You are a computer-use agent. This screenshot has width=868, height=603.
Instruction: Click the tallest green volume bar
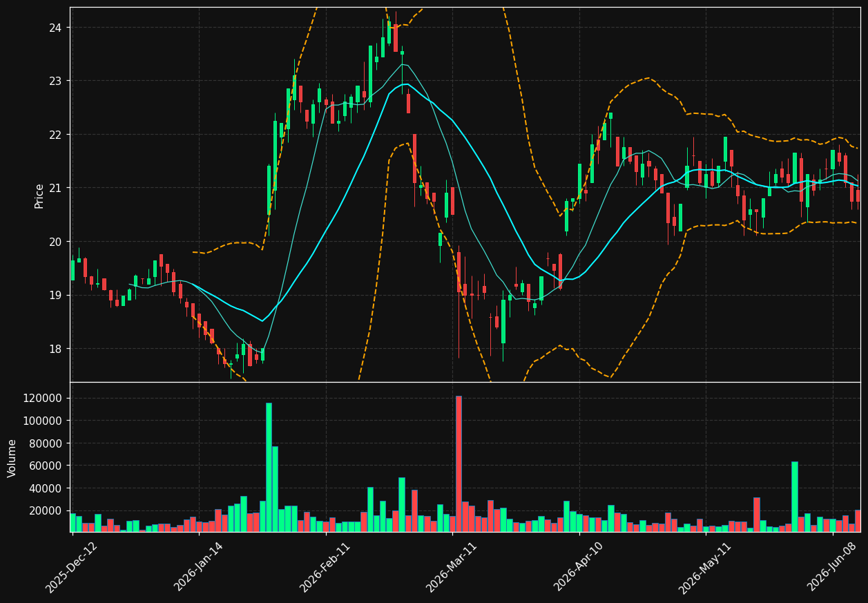269,467
